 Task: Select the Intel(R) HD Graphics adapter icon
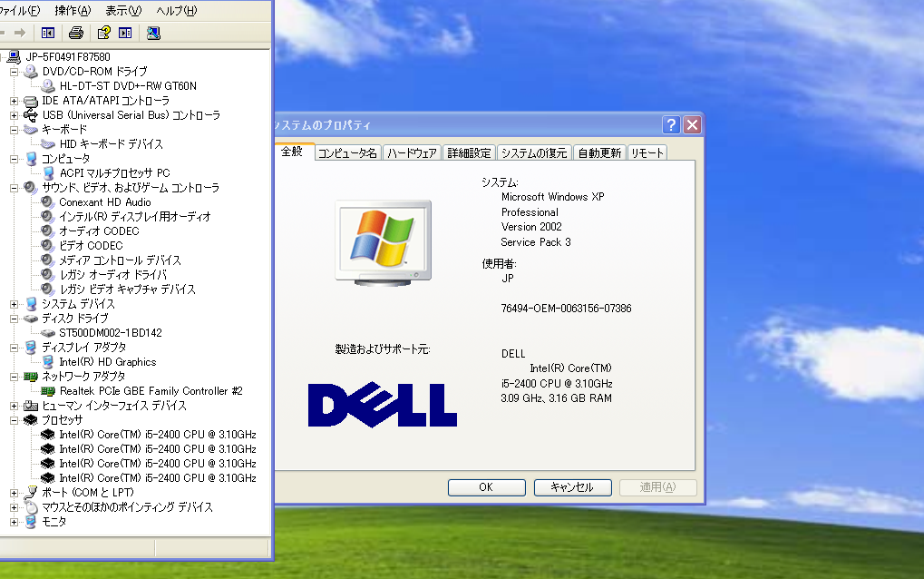coord(48,361)
